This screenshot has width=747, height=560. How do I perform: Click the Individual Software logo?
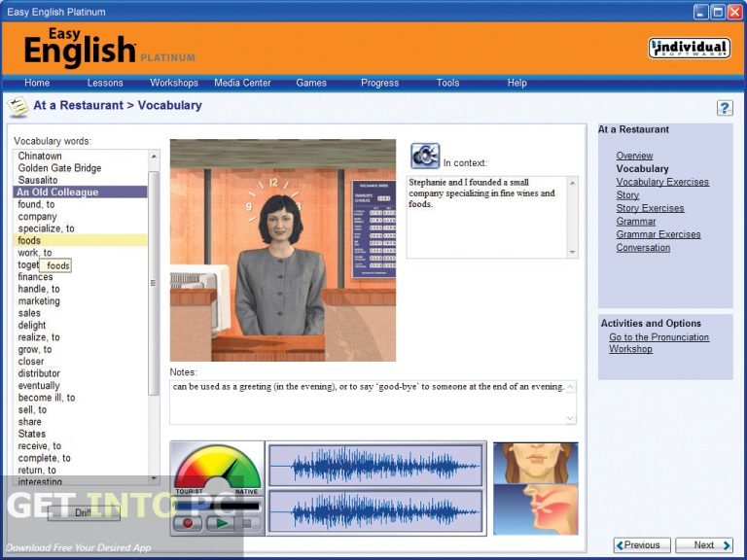tap(689, 48)
